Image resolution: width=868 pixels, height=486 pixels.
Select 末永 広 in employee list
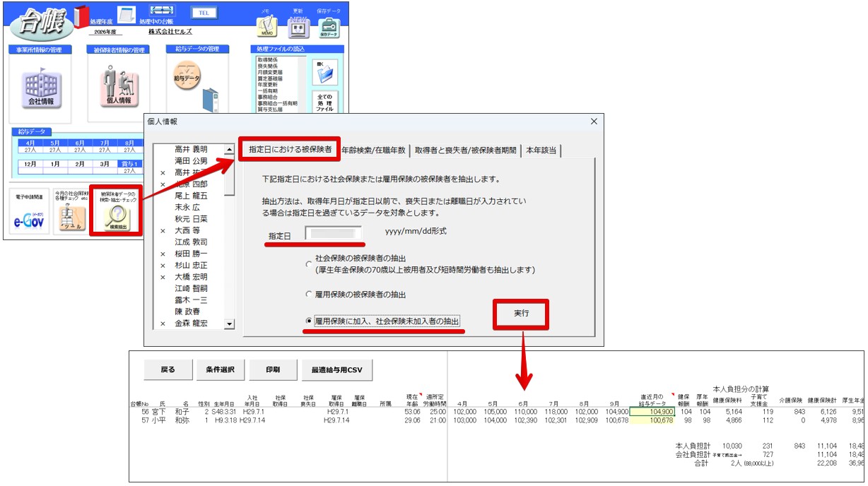(192, 207)
